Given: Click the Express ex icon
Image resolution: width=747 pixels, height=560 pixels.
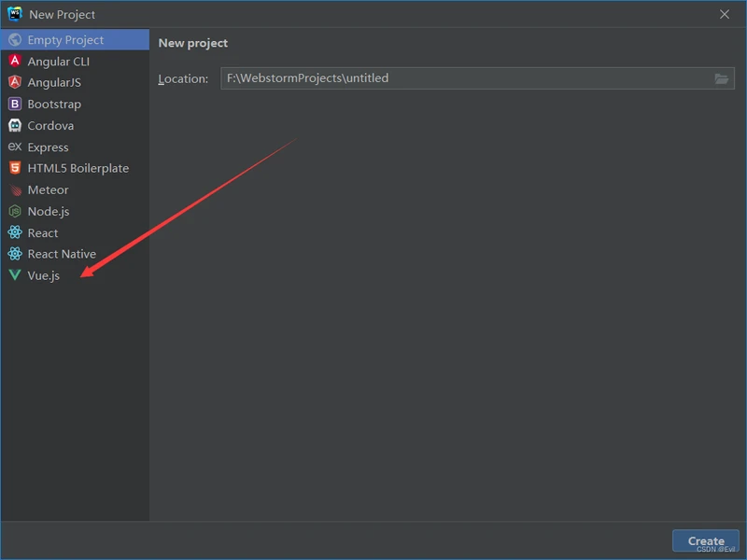Looking at the screenshot, I should click(x=15, y=147).
